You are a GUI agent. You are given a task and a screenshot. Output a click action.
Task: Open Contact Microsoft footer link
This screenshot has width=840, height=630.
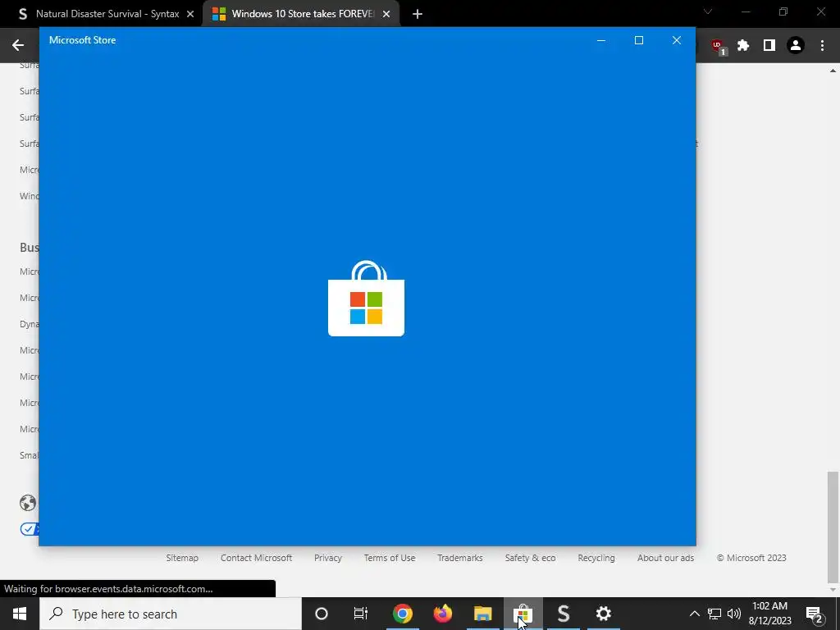coord(256,558)
